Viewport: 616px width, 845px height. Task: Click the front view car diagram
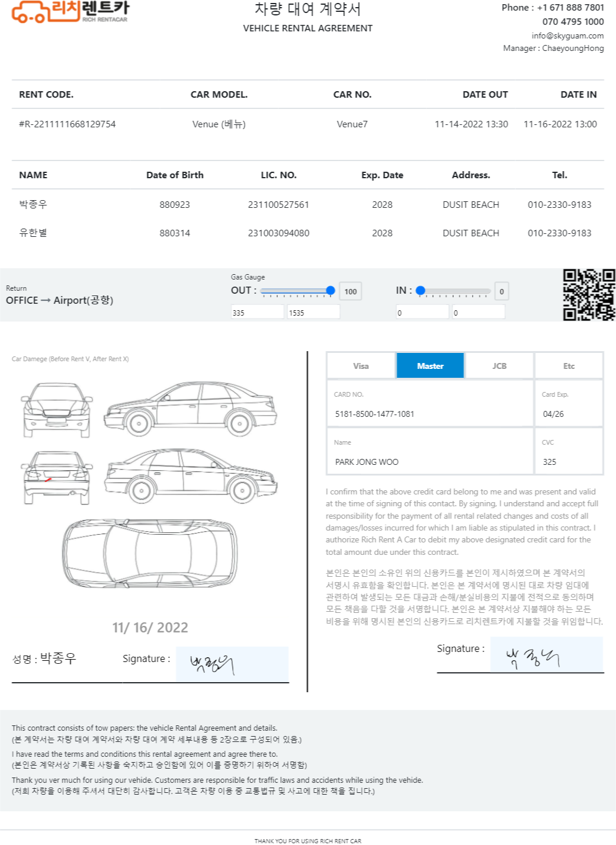57,410
